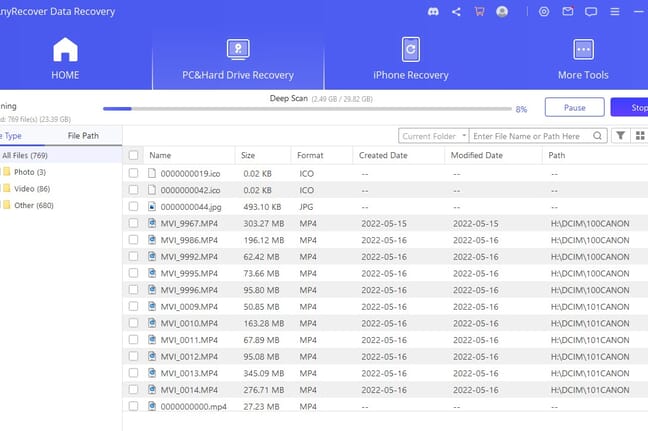Open the user account avatar

(502, 12)
